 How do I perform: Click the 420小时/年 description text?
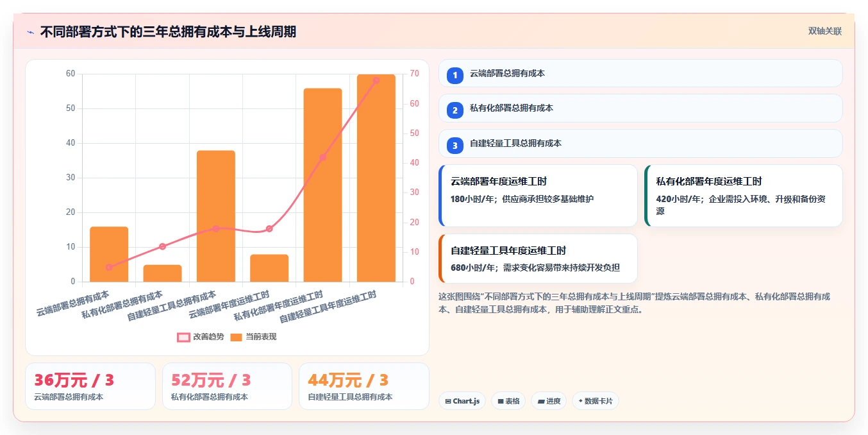[x=740, y=205]
